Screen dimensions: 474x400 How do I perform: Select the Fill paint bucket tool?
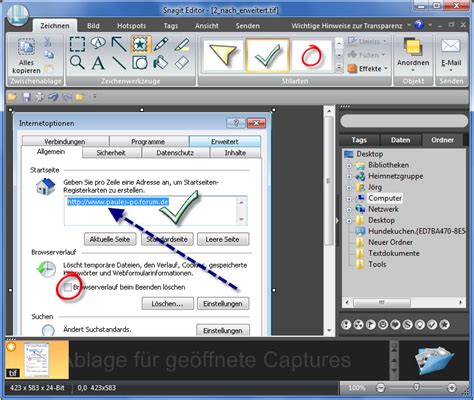click(x=161, y=63)
